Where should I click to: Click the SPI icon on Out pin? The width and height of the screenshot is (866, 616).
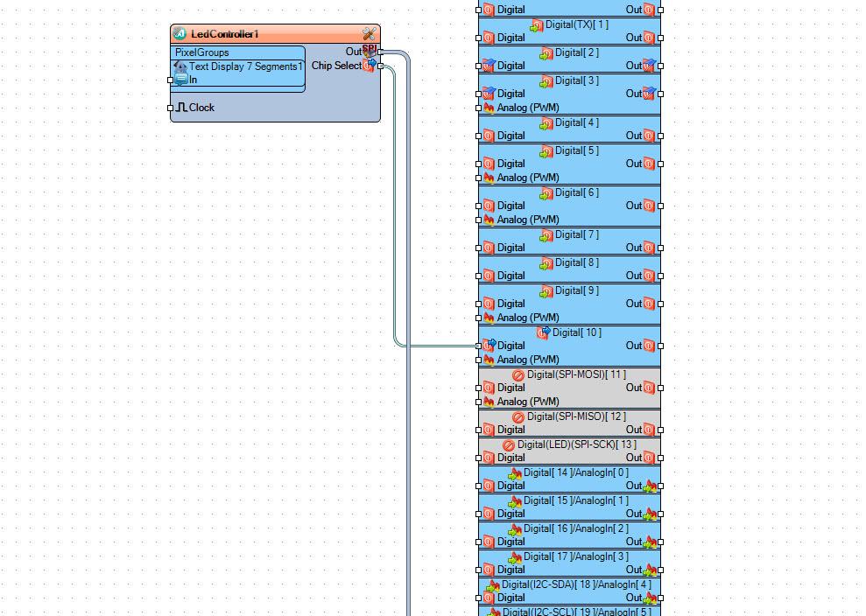coord(370,52)
